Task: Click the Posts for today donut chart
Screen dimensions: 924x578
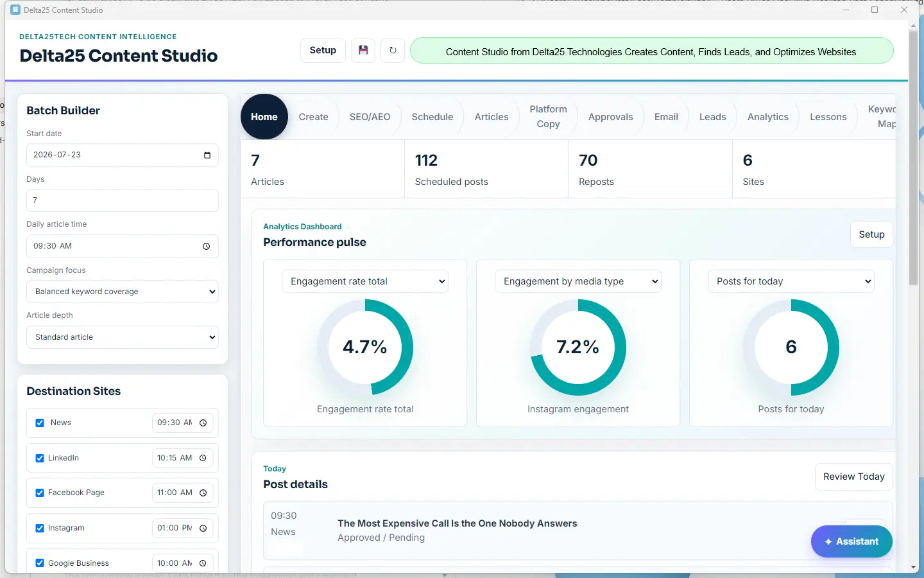Action: (x=791, y=347)
